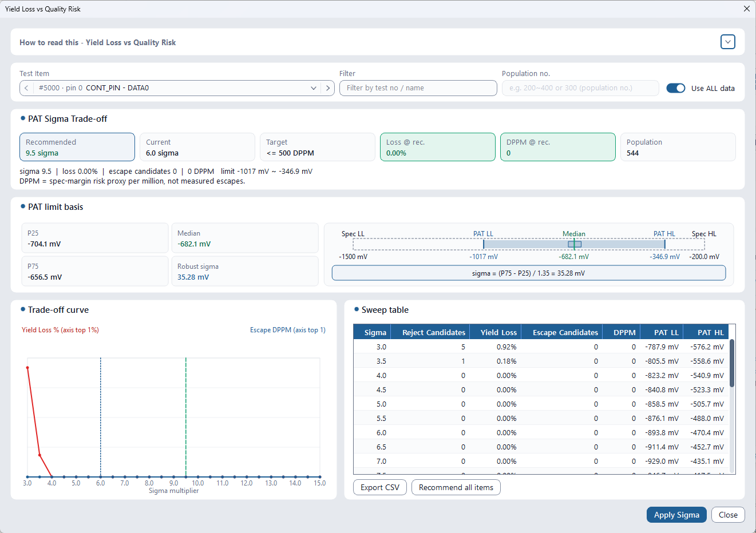Click the PAT LL column header

(x=661, y=332)
